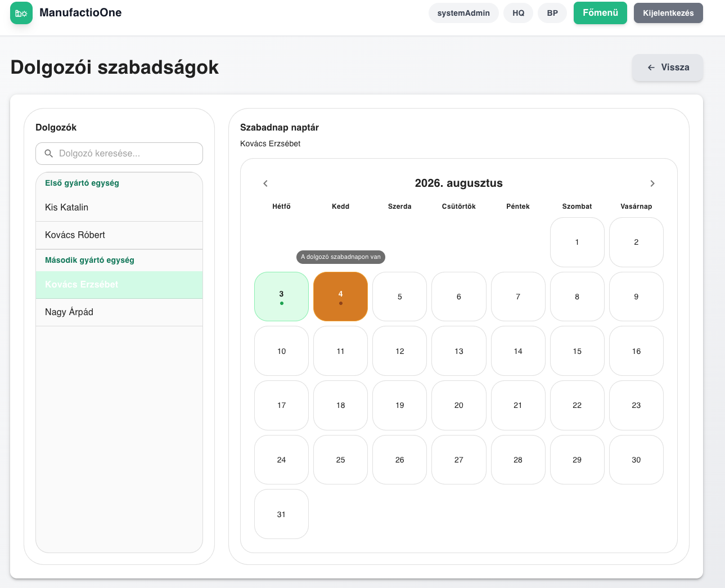Toggle day off on August 14
Screen dimensions: 725x588
[x=518, y=351]
